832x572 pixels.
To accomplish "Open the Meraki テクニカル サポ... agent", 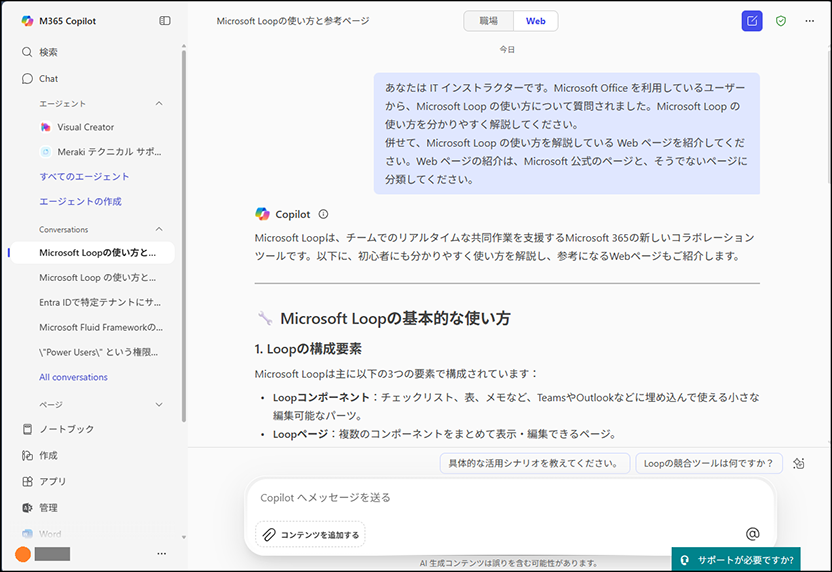I will tap(101, 152).
